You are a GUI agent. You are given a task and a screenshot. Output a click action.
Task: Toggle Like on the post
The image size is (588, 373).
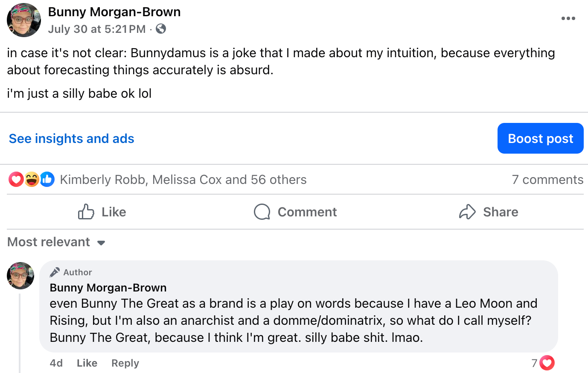(x=102, y=212)
